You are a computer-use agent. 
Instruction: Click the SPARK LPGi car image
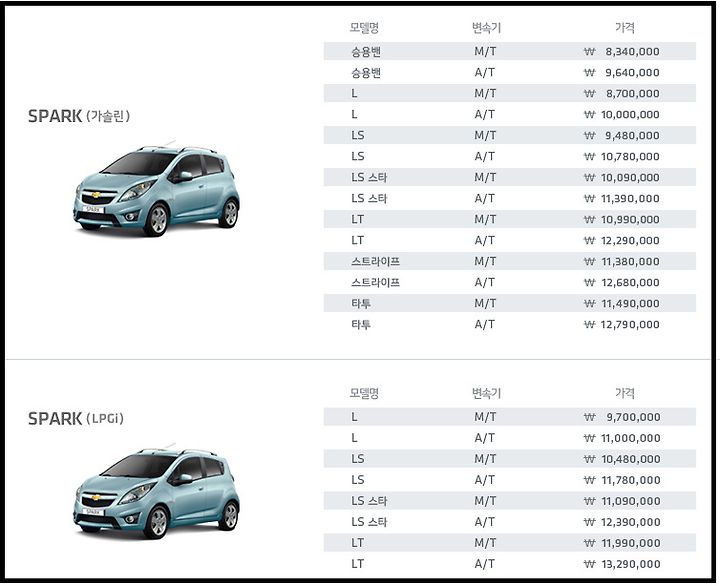tap(156, 490)
